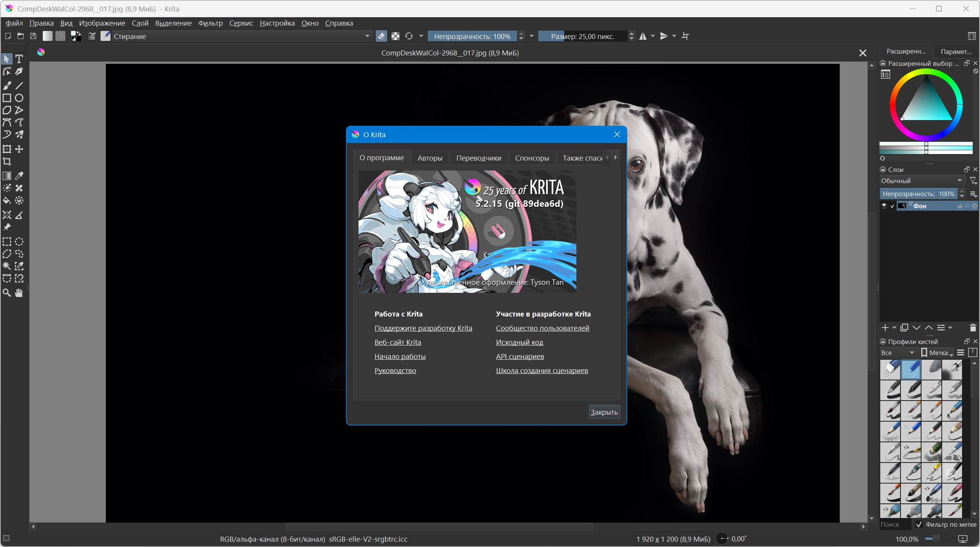The width and height of the screenshot is (980, 547).
Task: Switch to the Авторы tab
Action: coord(430,158)
